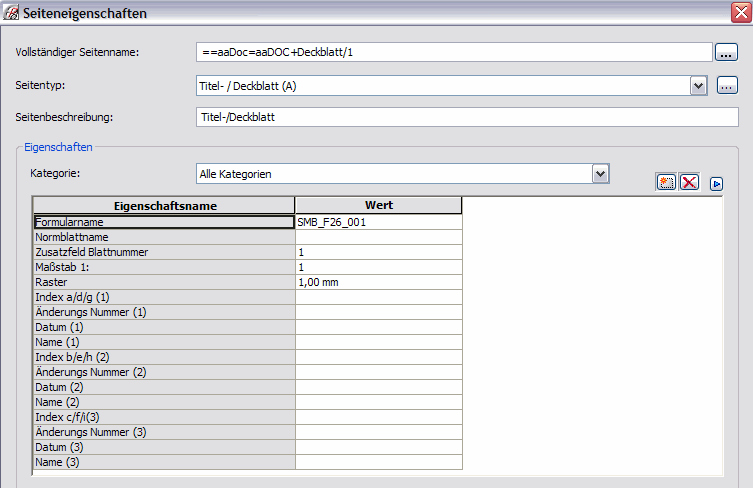Click value cell of Index b/e/h (2)
The width and height of the screenshot is (753, 488).
point(378,357)
